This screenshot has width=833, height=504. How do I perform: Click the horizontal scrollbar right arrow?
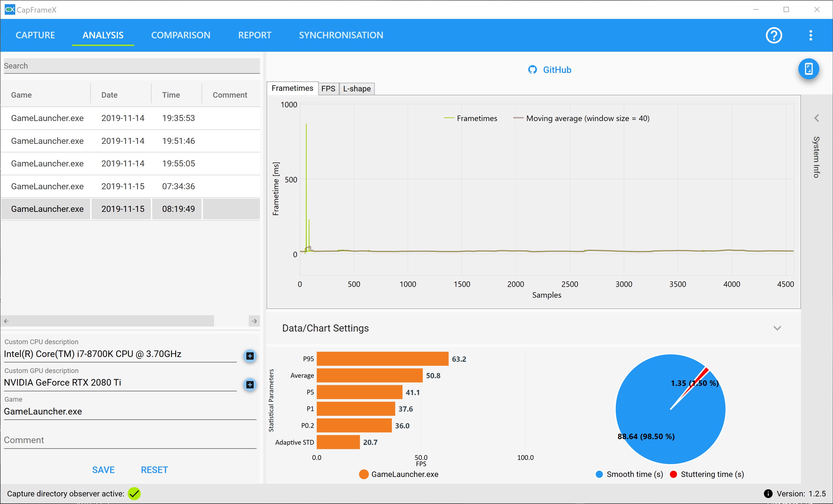[254, 321]
